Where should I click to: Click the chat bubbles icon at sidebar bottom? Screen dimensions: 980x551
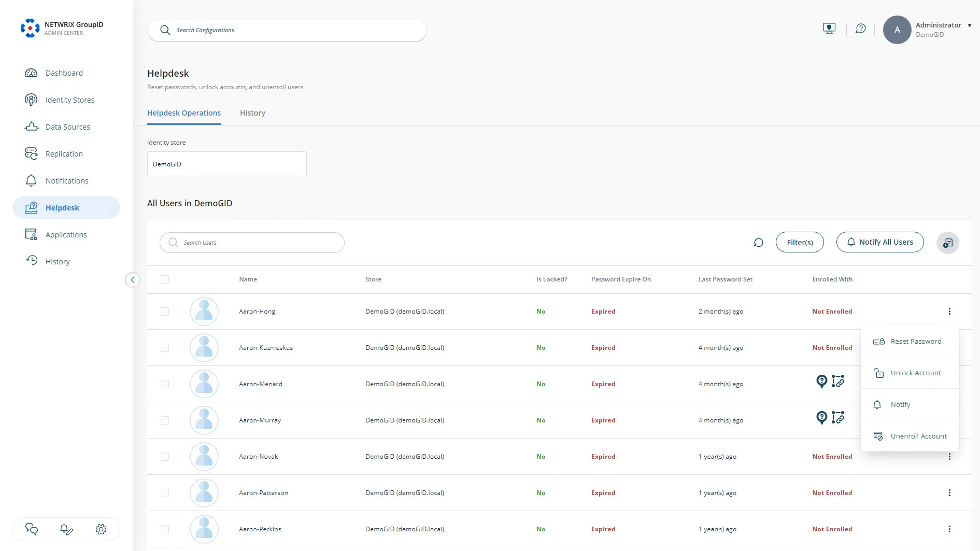pos(32,529)
